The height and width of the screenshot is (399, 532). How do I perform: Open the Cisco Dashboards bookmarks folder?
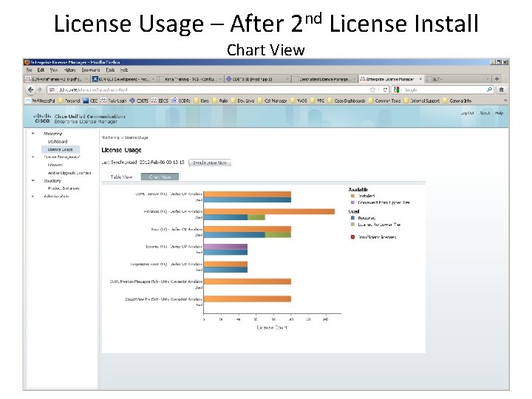coord(346,100)
